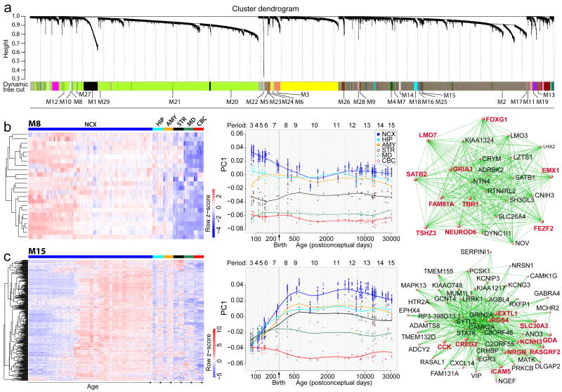Viewport: 562px width, 392px height.
Task: Click module label M26
Action: coord(344,102)
